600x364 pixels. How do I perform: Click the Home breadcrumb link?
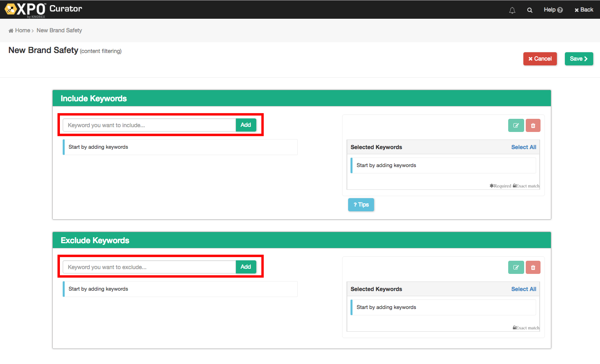click(22, 30)
